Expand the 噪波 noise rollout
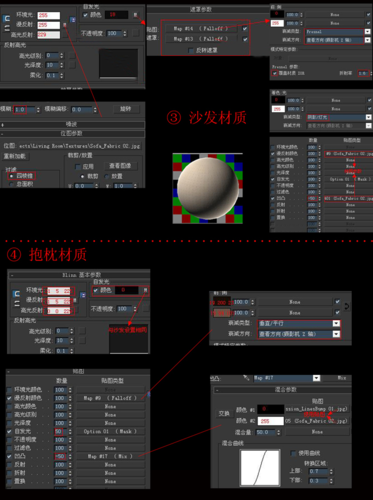 (x=73, y=125)
